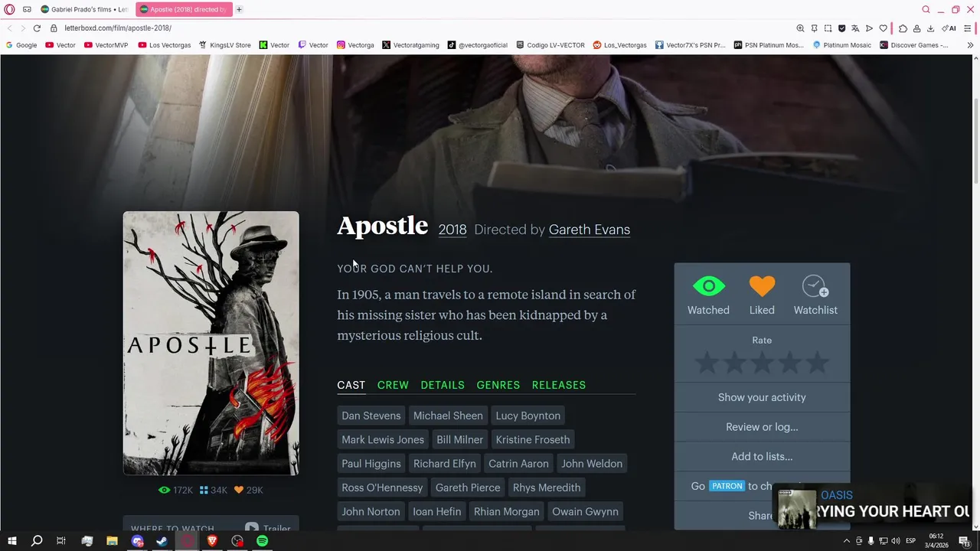Click the ad blocker shield icon

[x=842, y=28]
